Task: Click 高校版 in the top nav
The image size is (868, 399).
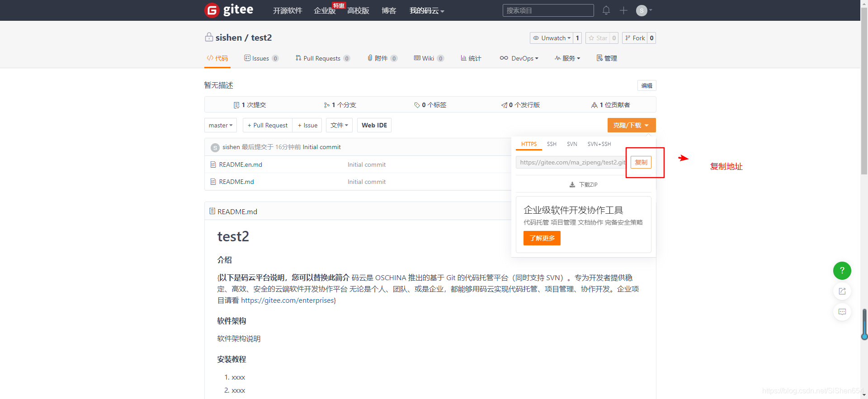Action: click(x=358, y=10)
